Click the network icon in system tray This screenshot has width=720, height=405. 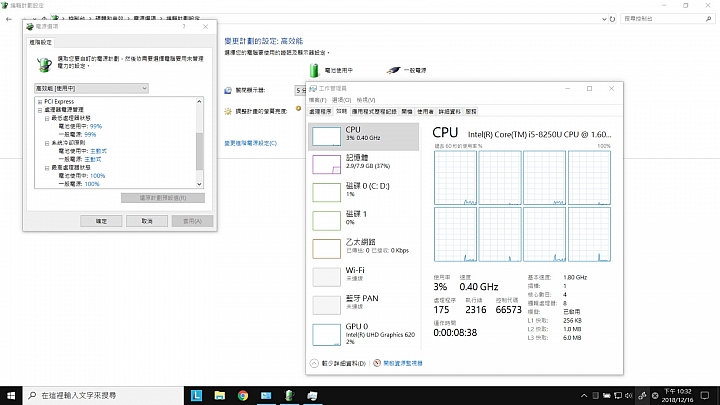618,395
